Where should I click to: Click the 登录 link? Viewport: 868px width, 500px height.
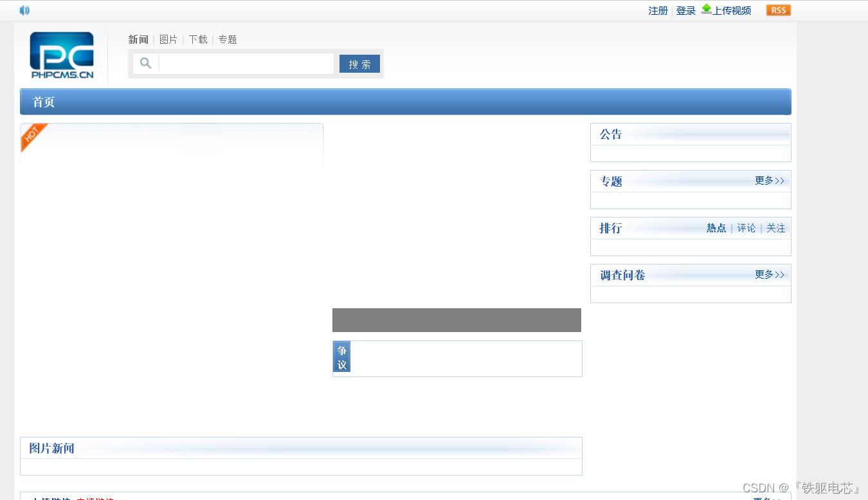(x=685, y=10)
